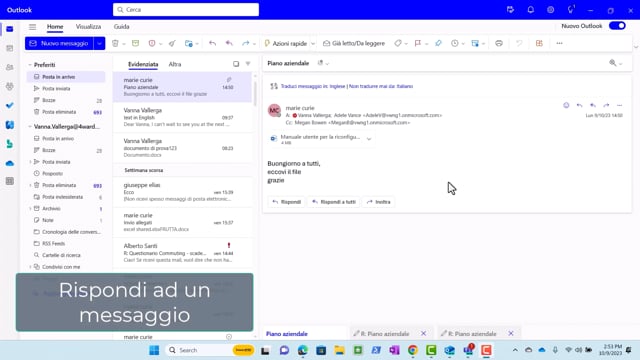Image resolution: width=640 pixels, height=360 pixels.
Task: Open the Alberto Santi Questionario email
Action: pyautogui.click(x=182, y=253)
